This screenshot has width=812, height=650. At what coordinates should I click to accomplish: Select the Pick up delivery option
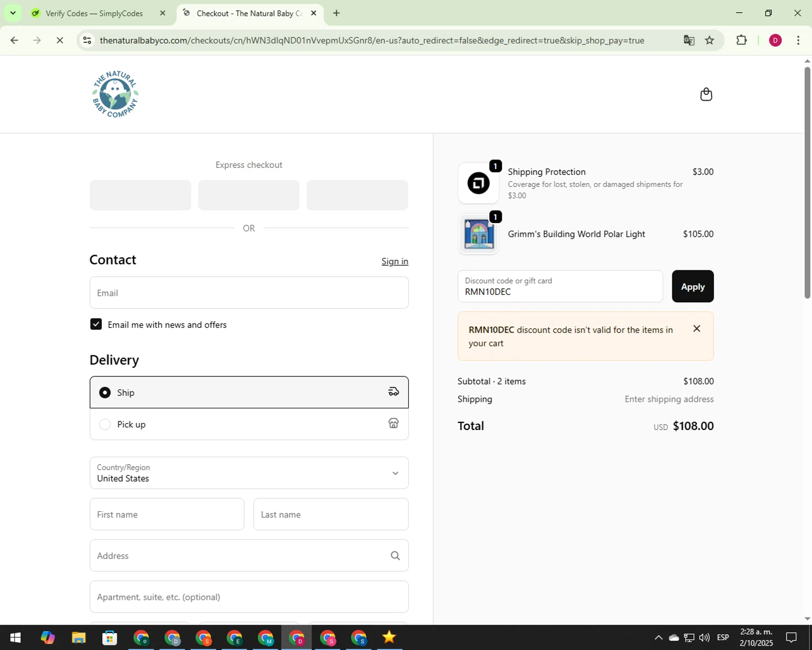pyautogui.click(x=249, y=424)
